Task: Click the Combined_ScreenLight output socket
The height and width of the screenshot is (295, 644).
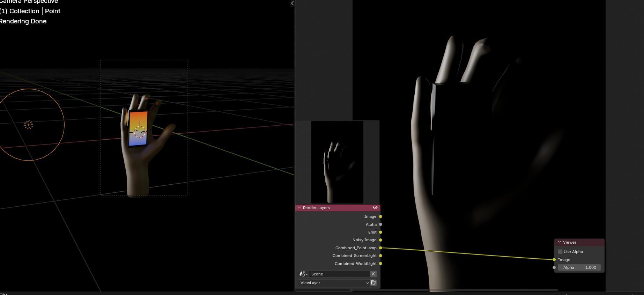Action: click(380, 256)
